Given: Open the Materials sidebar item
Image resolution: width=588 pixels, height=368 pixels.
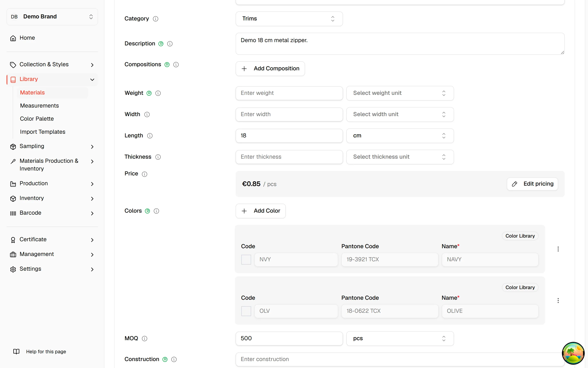Looking at the screenshot, I should click(x=52, y=93).
